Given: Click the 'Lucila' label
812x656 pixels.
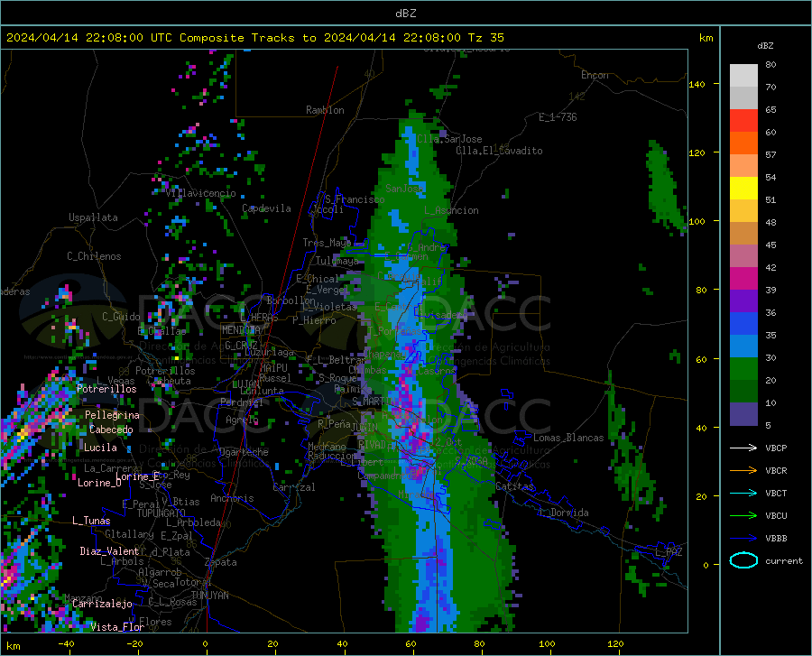Looking at the screenshot, I should [x=100, y=448].
